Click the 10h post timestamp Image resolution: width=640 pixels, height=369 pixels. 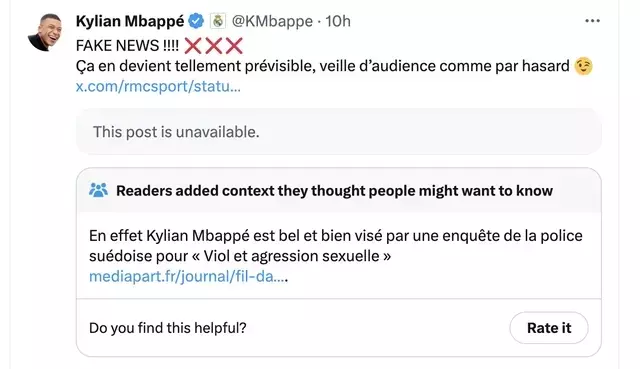click(338, 21)
